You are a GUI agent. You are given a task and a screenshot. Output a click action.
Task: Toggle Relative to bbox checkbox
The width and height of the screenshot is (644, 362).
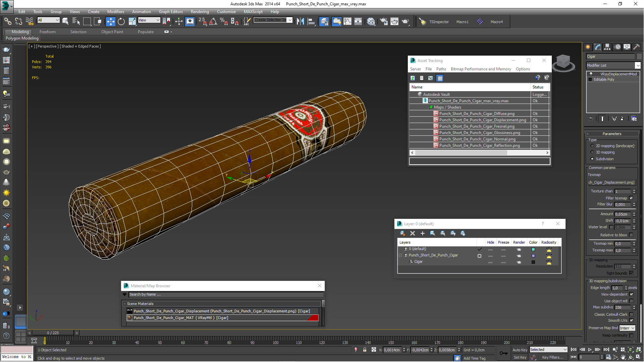pos(631,235)
